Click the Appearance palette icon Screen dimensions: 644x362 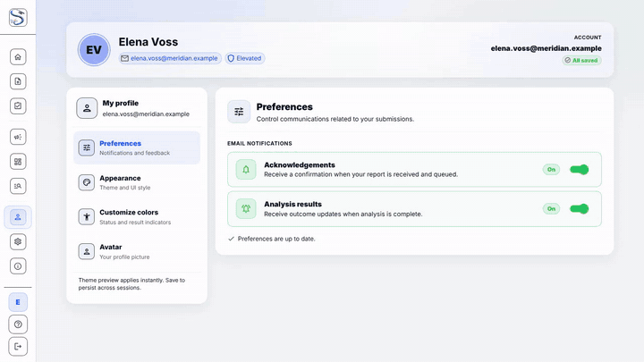(x=87, y=182)
